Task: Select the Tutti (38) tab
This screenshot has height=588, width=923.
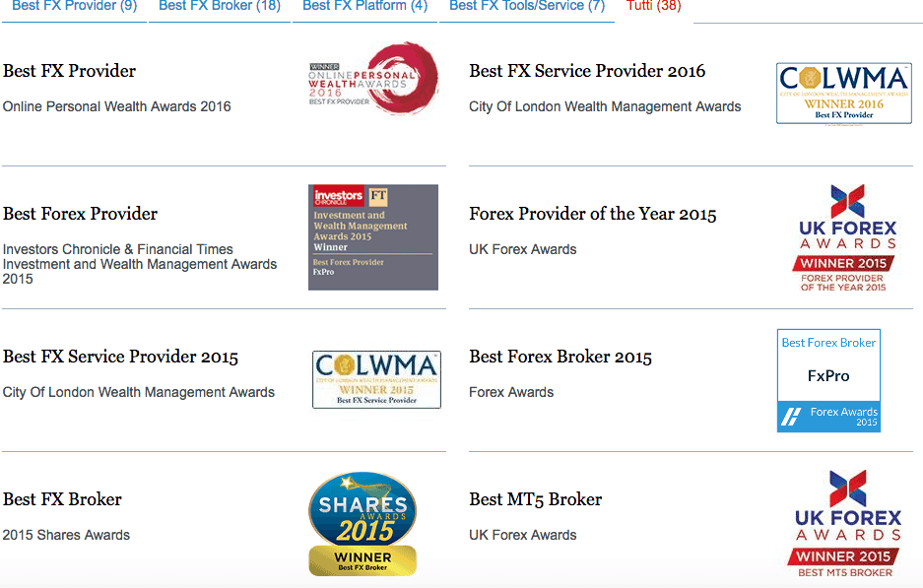Action: [654, 7]
